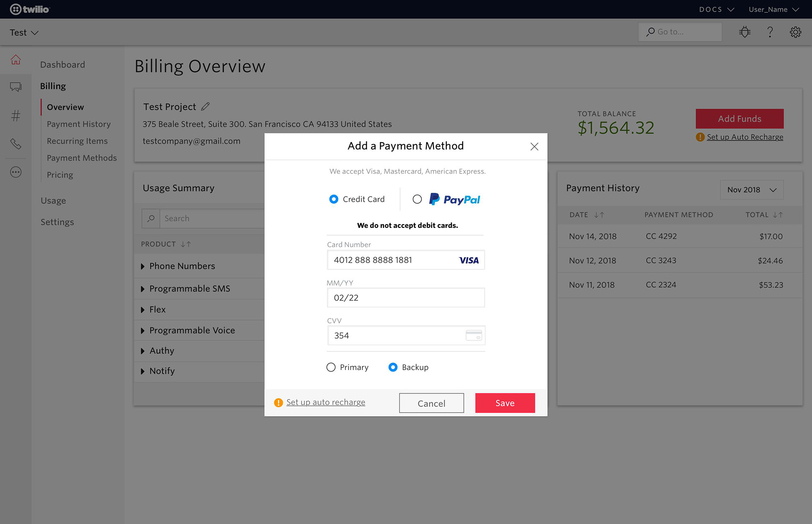The width and height of the screenshot is (812, 524).
Task: Open the Nov 2018 month dropdown
Action: point(752,190)
